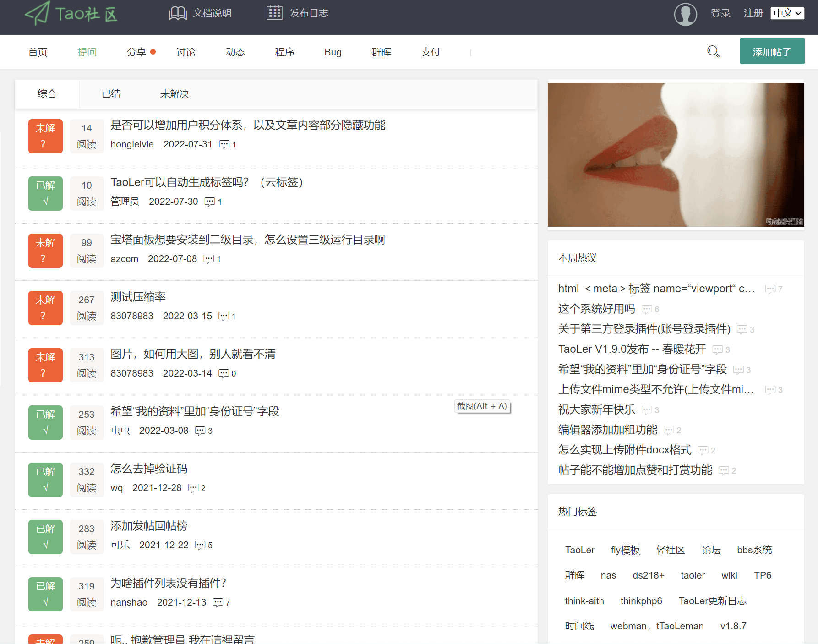Select the v1.8.7 tag
Screen dimensions: 818x644
[x=733, y=626]
